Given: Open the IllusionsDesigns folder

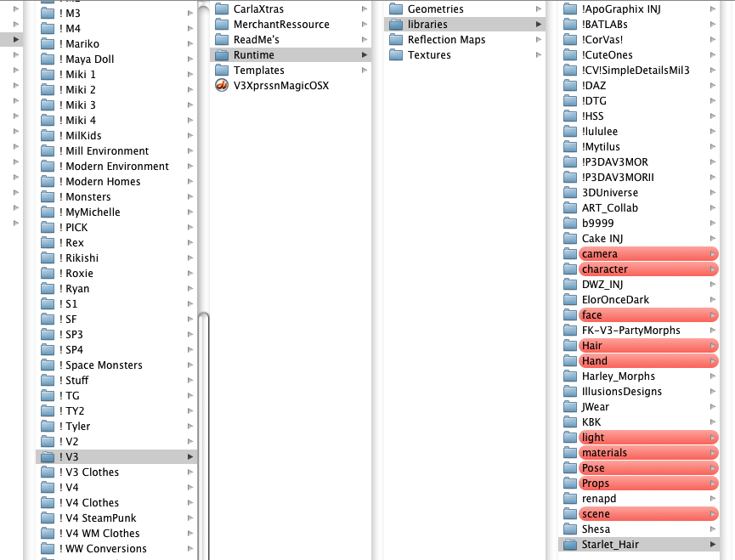Looking at the screenshot, I should tap(639, 392).
